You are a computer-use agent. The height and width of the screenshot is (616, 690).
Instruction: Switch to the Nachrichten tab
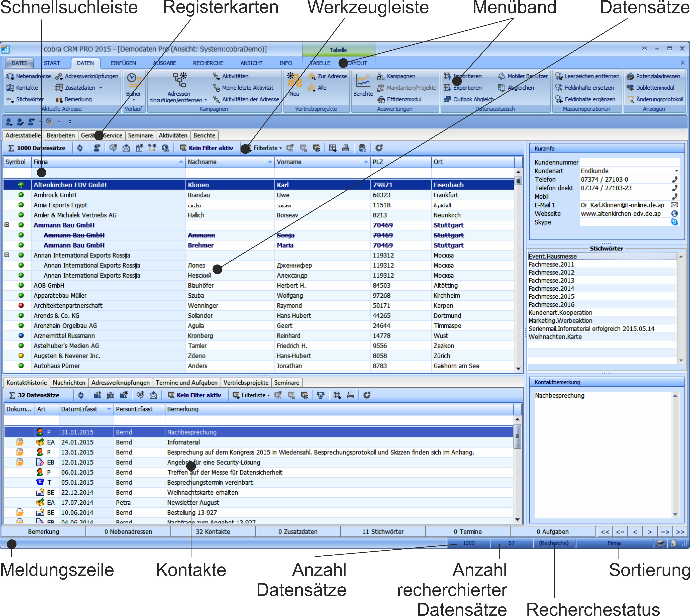pyautogui.click(x=69, y=382)
